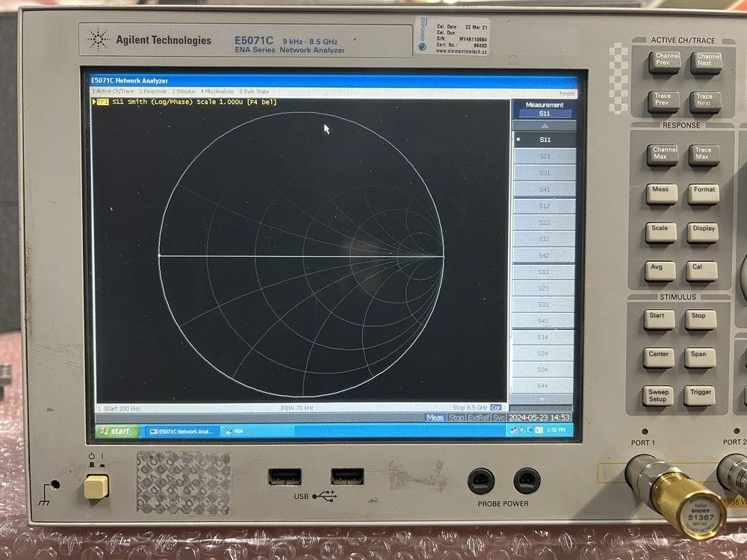This screenshot has width=747, height=560.
Task: Open the 2 Response menu
Action: click(x=153, y=91)
